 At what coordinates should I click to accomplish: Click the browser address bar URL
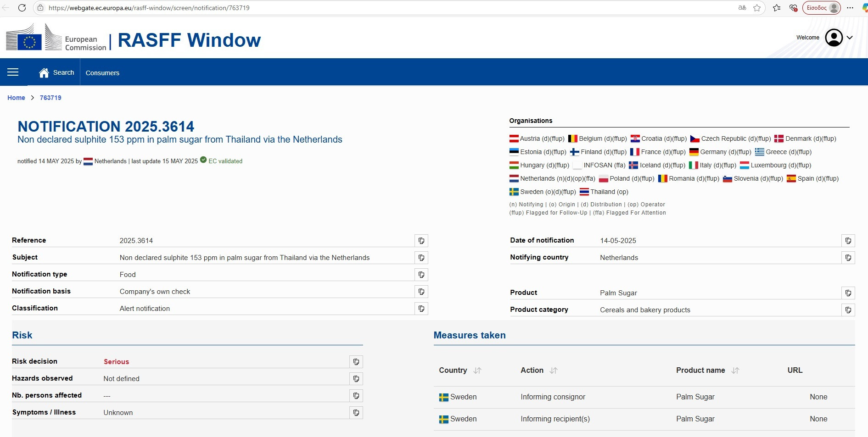pyautogui.click(x=149, y=8)
